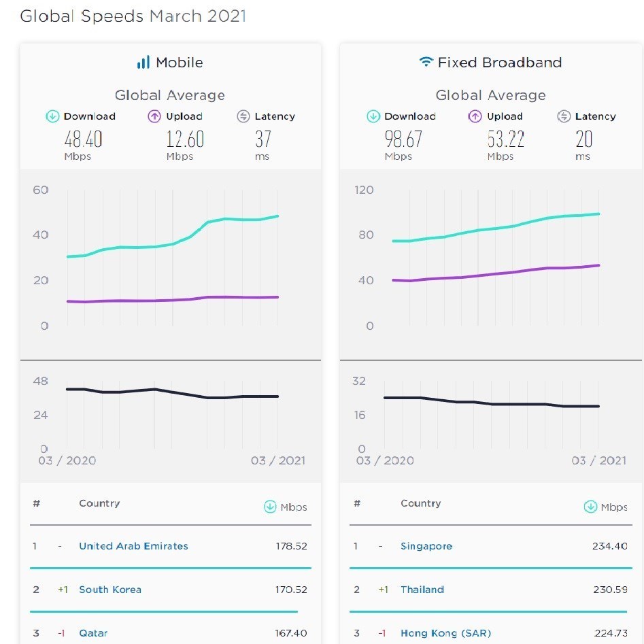Open the Thailand country link
644x644 pixels.
pyautogui.click(x=422, y=590)
